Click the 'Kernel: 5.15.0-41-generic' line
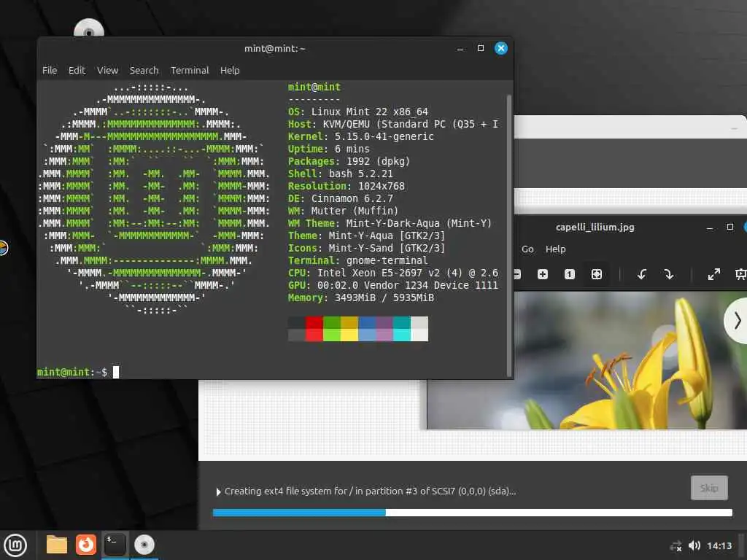747x560 pixels. [360, 136]
